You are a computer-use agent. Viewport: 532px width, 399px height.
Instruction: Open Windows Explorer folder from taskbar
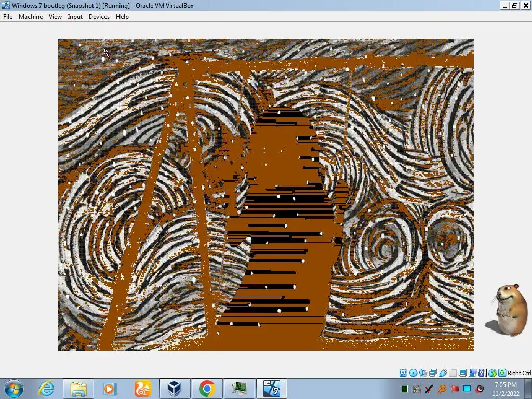click(x=78, y=389)
